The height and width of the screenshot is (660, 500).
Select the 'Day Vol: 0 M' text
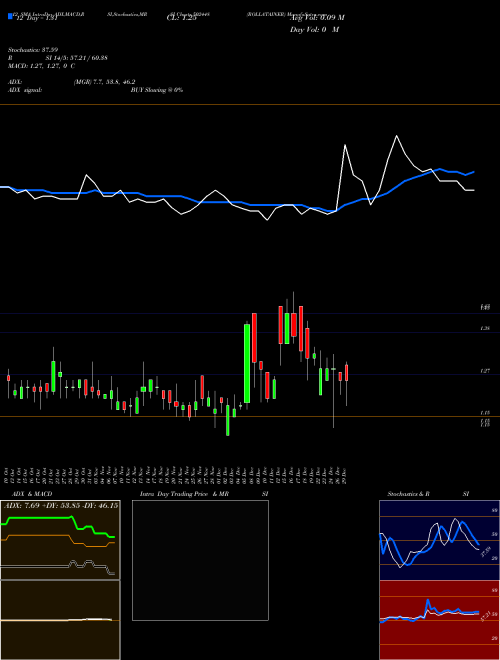314,30
